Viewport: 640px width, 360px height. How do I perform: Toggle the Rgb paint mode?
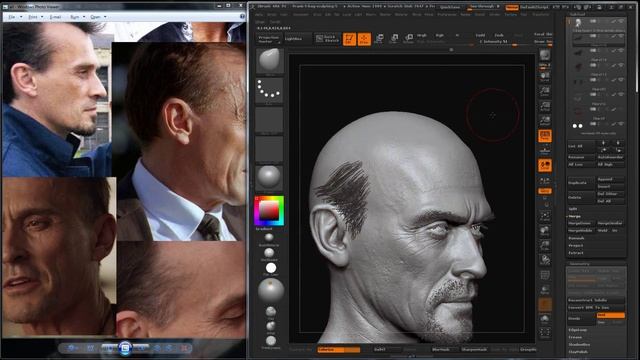(x=440, y=36)
